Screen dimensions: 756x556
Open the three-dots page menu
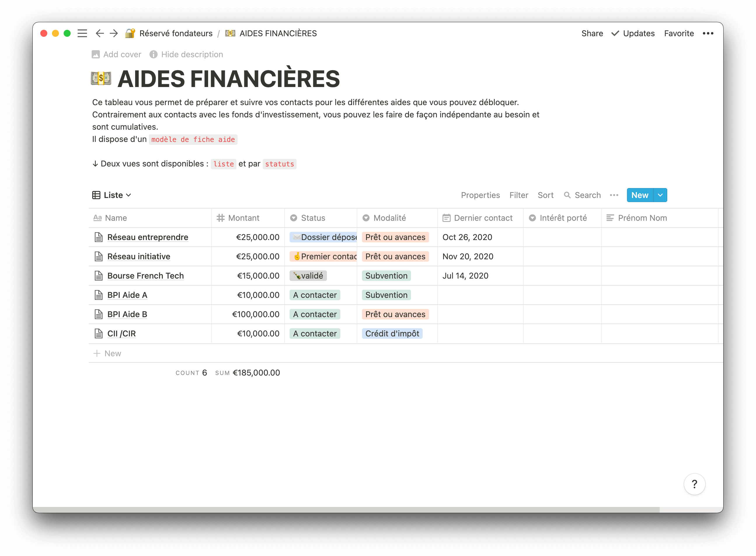point(708,33)
